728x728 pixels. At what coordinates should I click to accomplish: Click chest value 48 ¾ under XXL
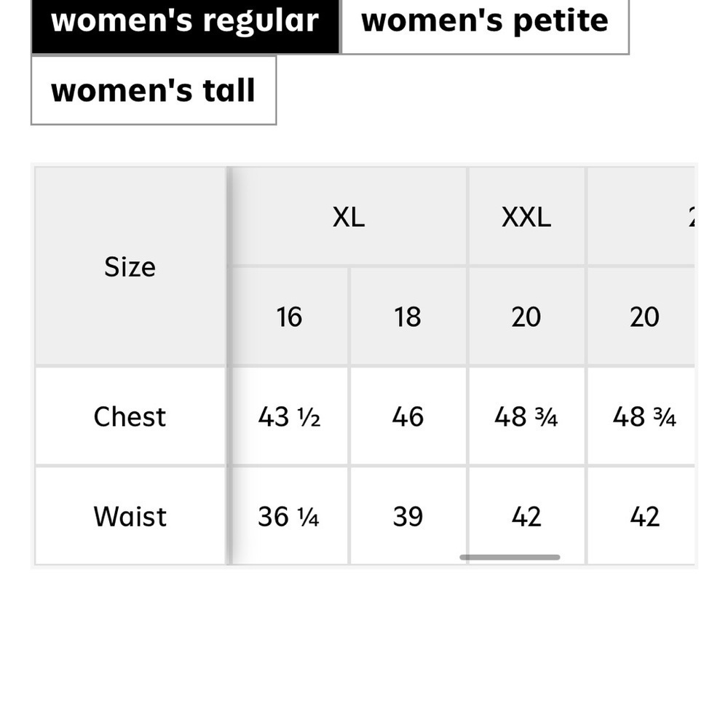pyautogui.click(x=526, y=416)
